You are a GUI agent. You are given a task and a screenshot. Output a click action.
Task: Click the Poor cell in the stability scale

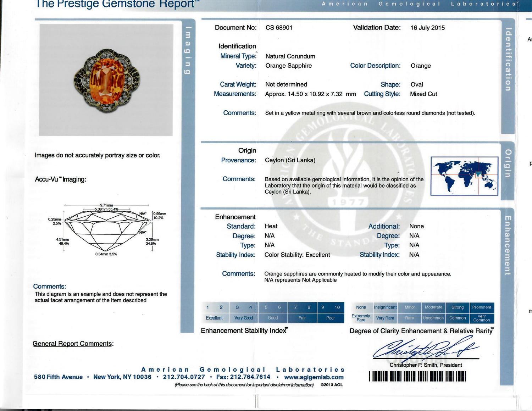tap(331, 318)
